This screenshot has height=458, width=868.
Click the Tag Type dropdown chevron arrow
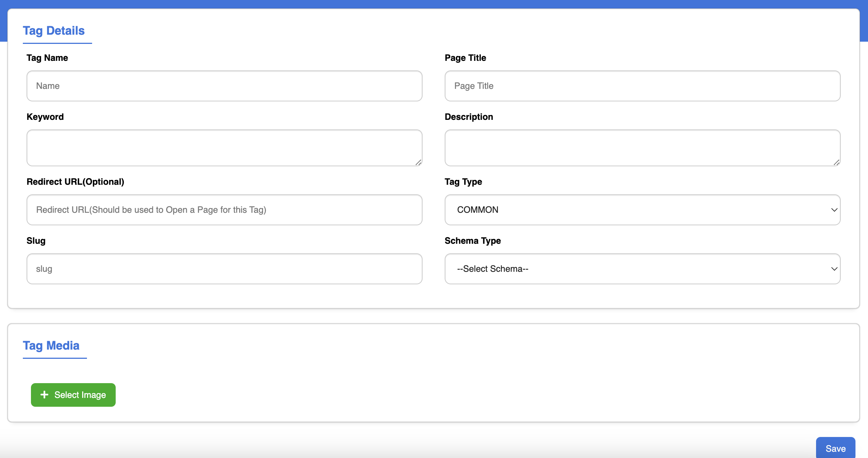coord(834,210)
